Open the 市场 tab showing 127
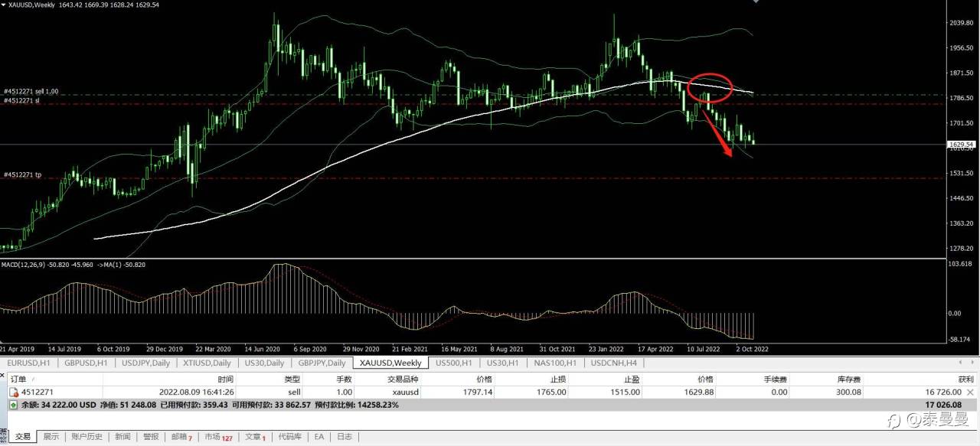The image size is (980, 446). coord(217,437)
